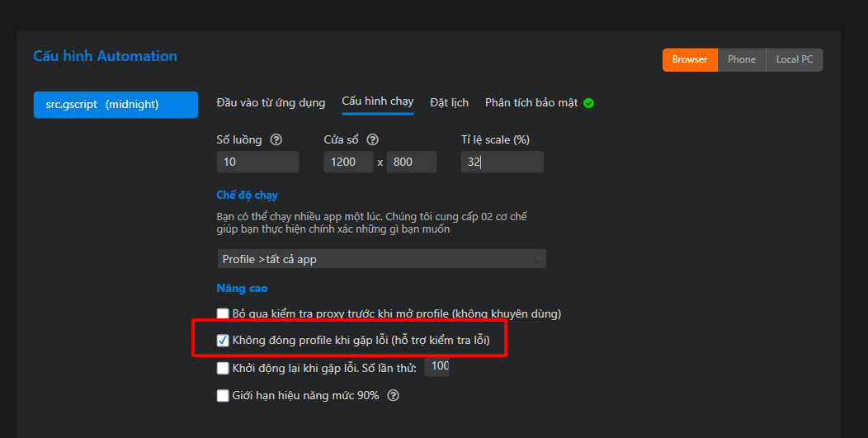
Task: Open Phân tích bảo mật tab
Action: (x=531, y=103)
